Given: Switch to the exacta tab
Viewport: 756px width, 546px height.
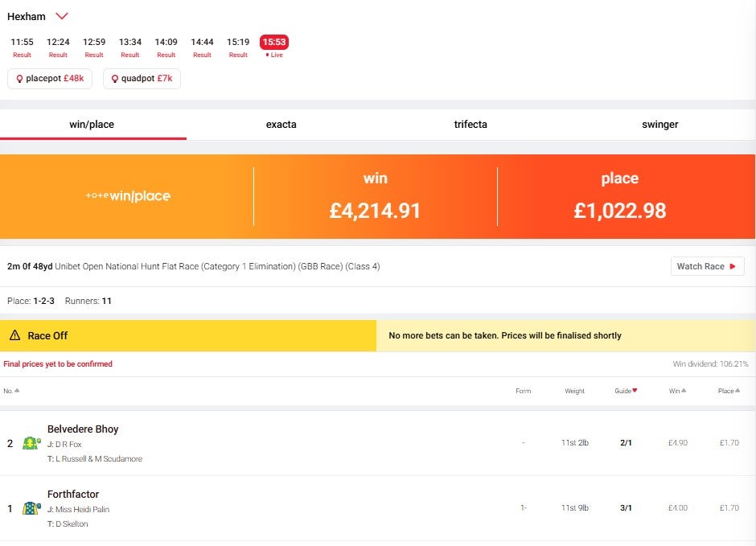Looking at the screenshot, I should (281, 125).
